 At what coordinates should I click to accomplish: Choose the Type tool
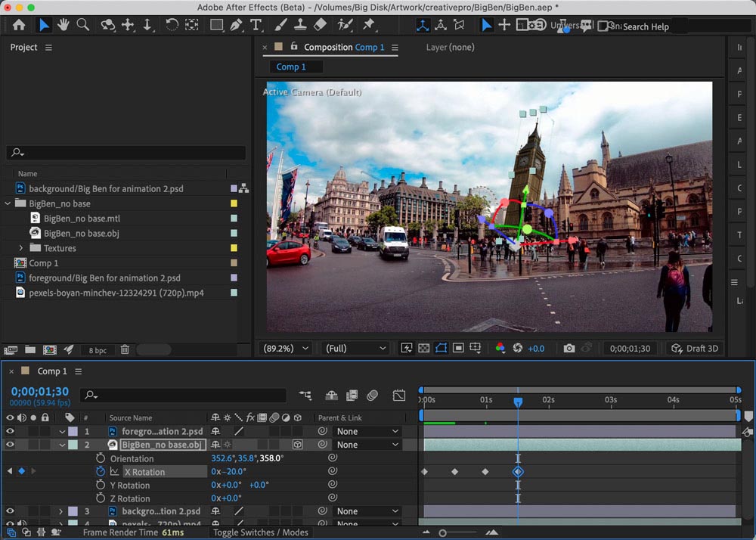[256, 25]
